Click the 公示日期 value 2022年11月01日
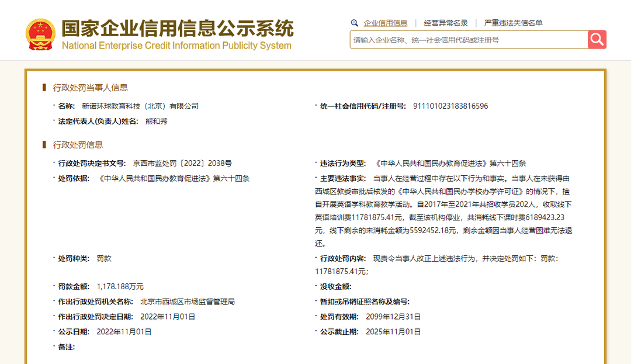 [124, 332]
